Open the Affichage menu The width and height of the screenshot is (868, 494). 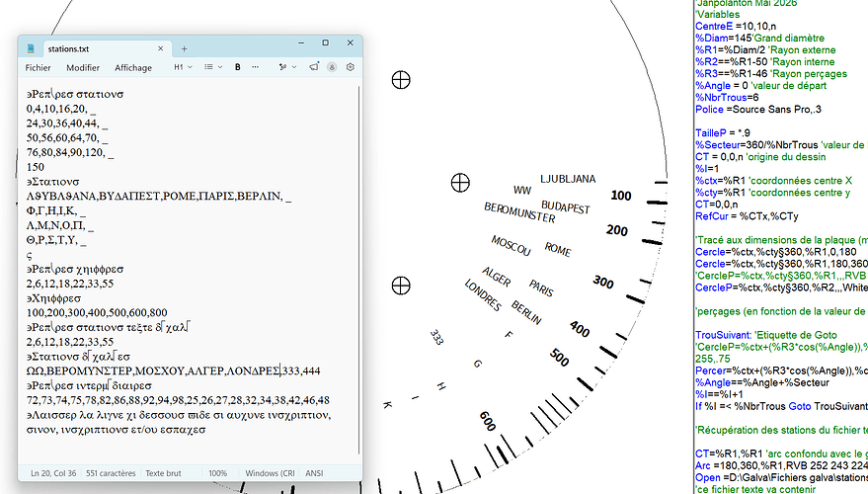(133, 67)
